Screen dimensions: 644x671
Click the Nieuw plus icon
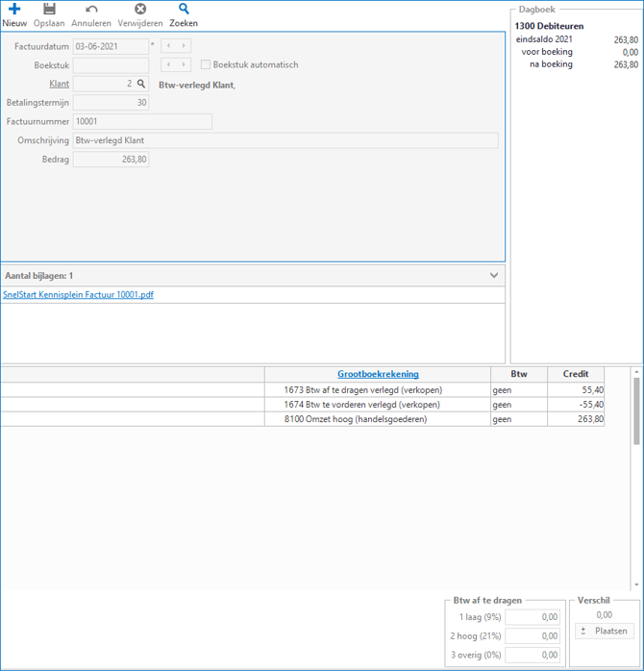14,10
